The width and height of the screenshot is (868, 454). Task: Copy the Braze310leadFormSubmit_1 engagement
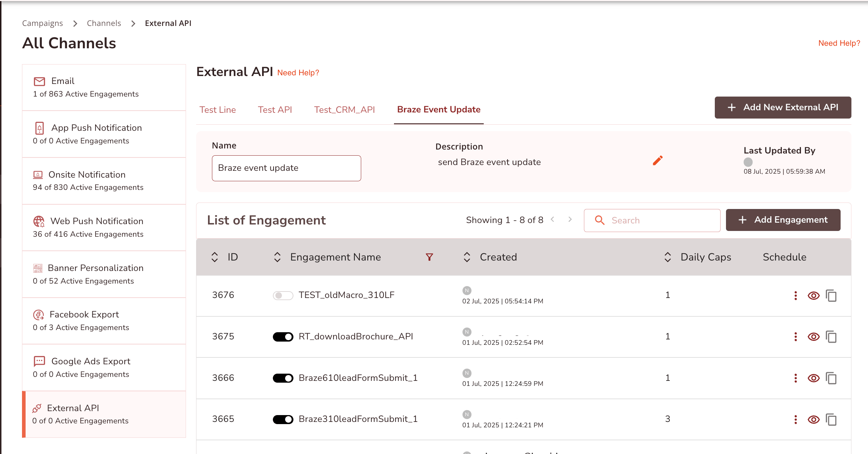[832, 419]
